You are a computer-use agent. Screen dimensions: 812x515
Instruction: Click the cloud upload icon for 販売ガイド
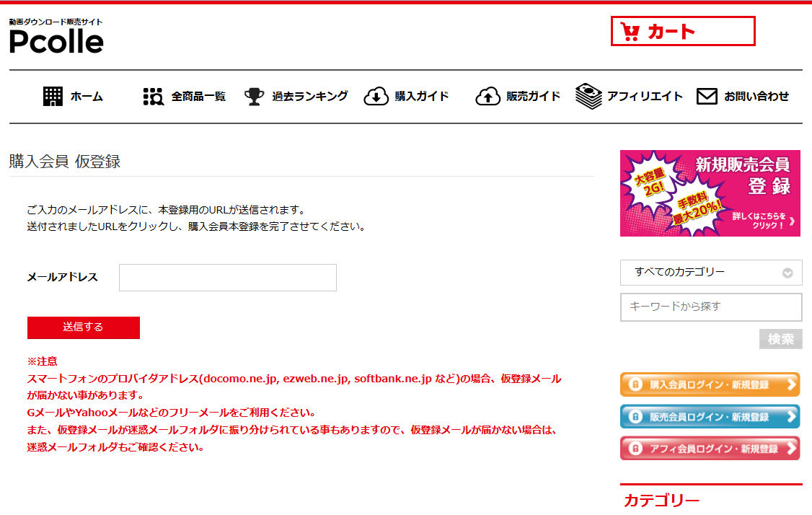click(487, 97)
